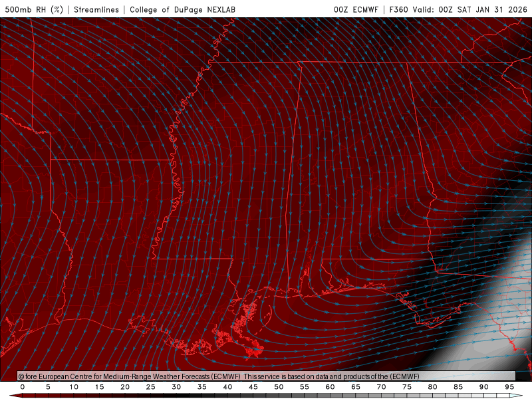Image resolution: width=532 pixels, height=399 pixels.
Task: Click the '70' label on color scale
Action: click(381, 387)
